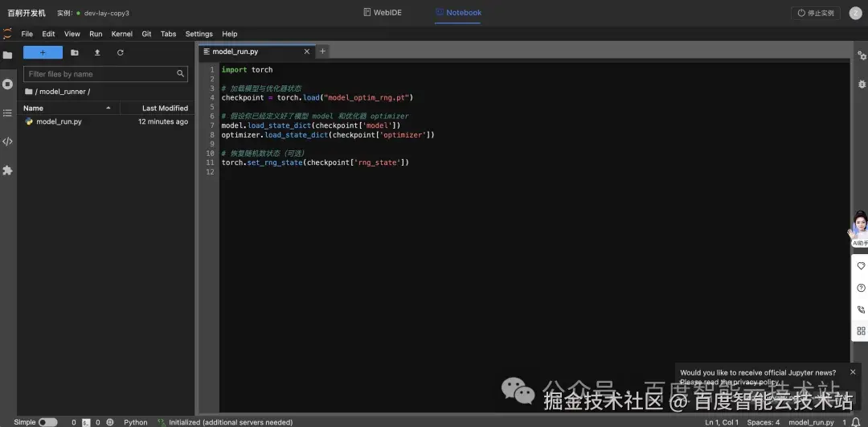
Task: Click the Jupyter logo in the menu bar
Action: click(7, 33)
